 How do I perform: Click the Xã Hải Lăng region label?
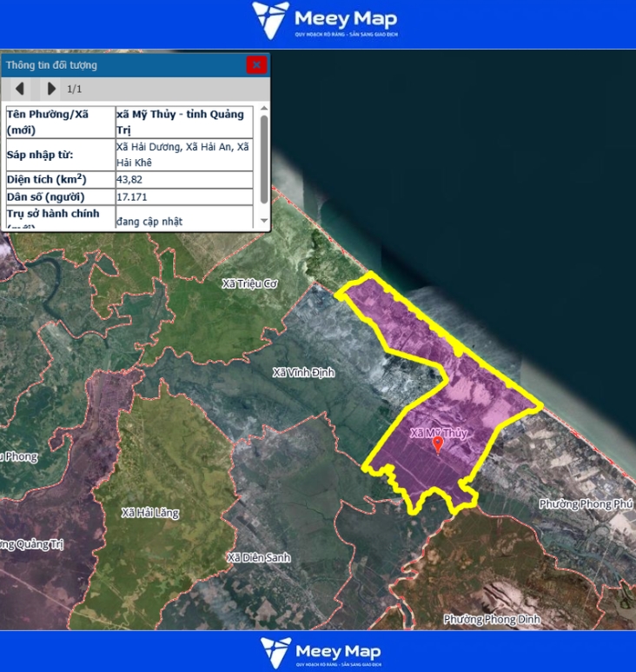click(150, 512)
